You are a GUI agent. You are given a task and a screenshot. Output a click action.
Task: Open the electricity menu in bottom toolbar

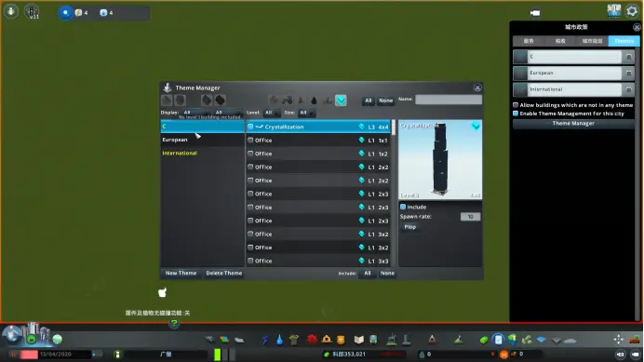(265, 340)
